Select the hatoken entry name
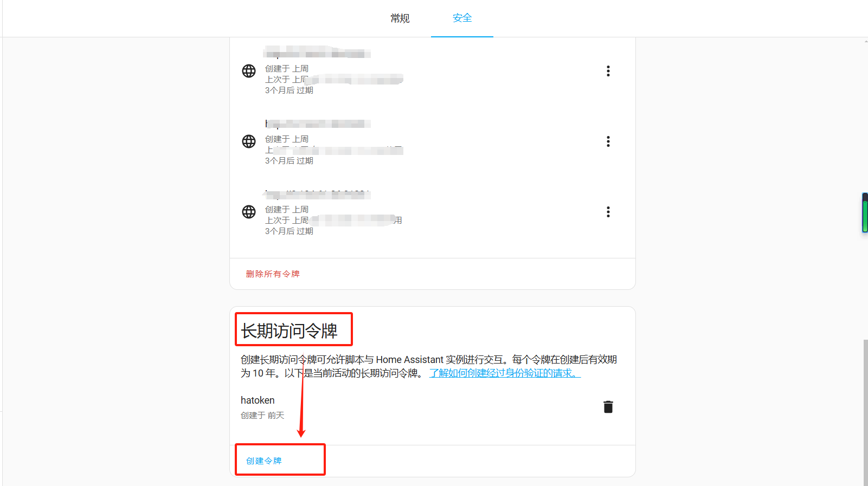 [258, 400]
